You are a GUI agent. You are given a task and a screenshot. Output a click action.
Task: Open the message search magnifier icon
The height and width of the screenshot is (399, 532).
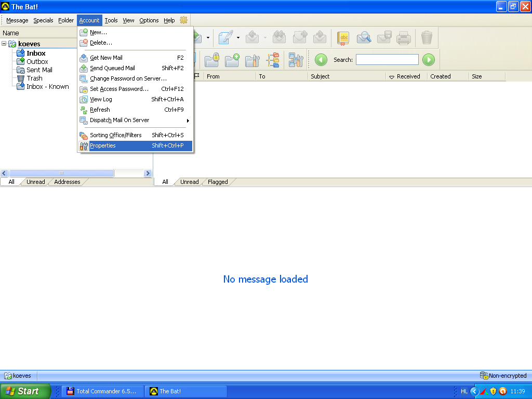click(364, 37)
